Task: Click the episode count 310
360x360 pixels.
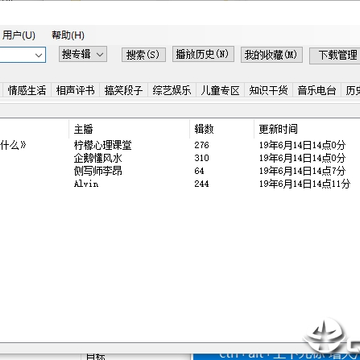Action: click(202, 158)
